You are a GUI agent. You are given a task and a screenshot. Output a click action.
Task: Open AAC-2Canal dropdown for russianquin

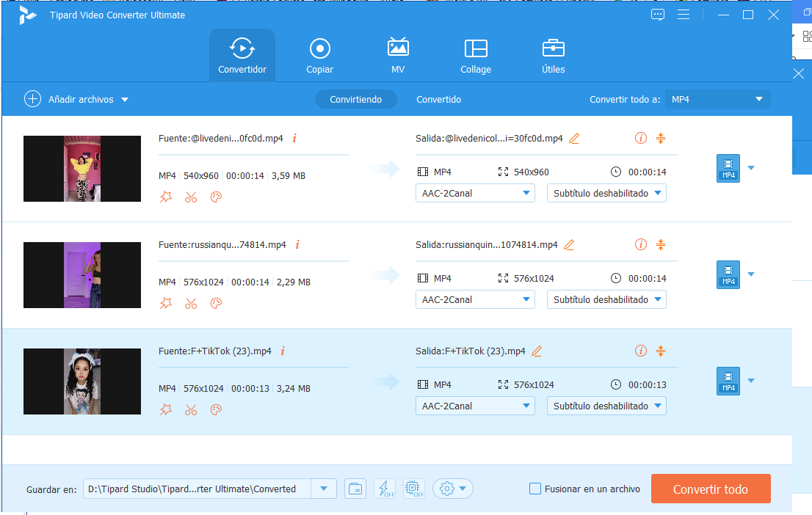pos(475,300)
